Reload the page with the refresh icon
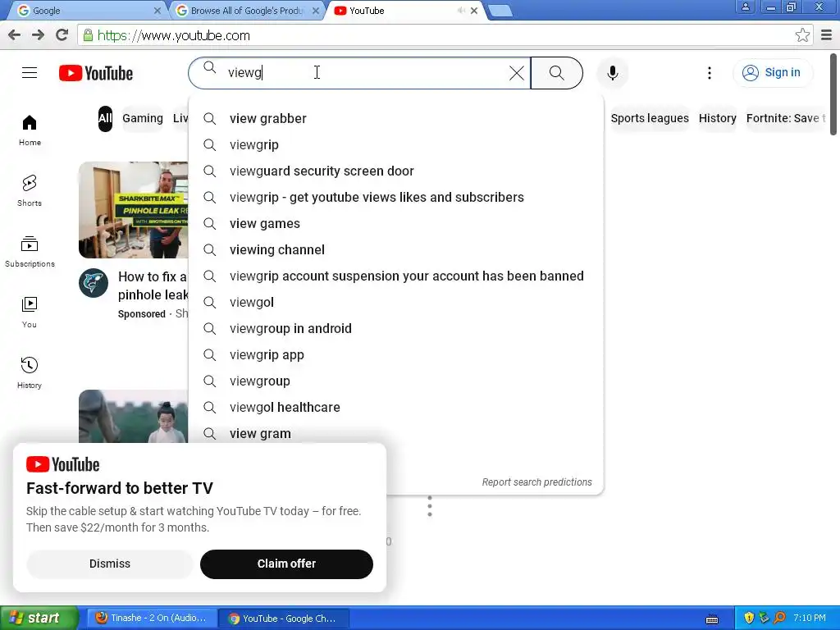This screenshot has width=840, height=630. point(62,35)
